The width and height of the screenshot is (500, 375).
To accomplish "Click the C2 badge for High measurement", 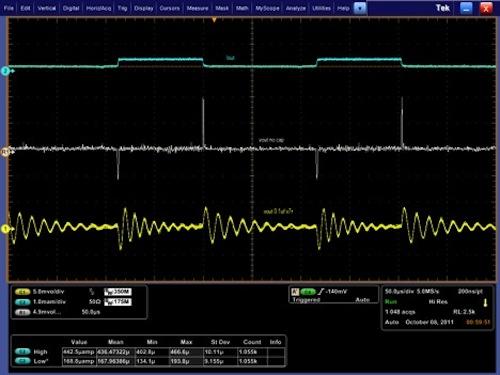I will pos(22,352).
